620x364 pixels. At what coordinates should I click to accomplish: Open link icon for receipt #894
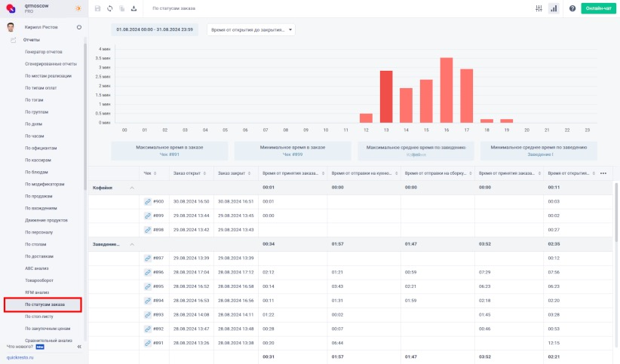point(148,301)
